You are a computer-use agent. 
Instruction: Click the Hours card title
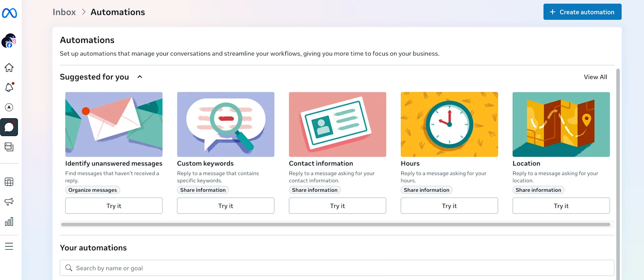point(410,163)
